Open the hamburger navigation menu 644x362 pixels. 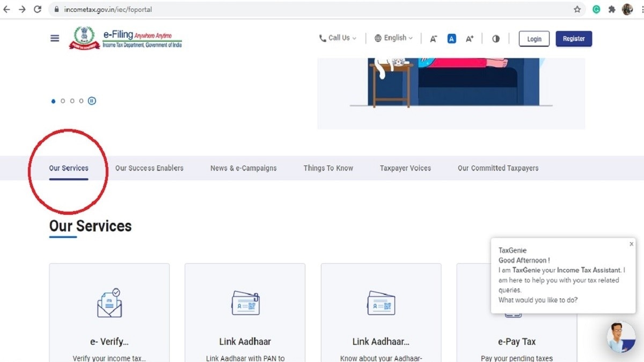[54, 38]
